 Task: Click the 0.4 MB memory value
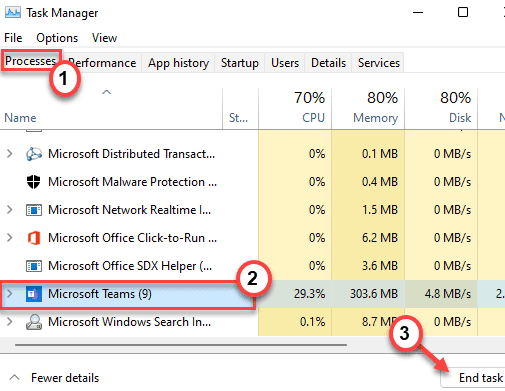(x=380, y=182)
